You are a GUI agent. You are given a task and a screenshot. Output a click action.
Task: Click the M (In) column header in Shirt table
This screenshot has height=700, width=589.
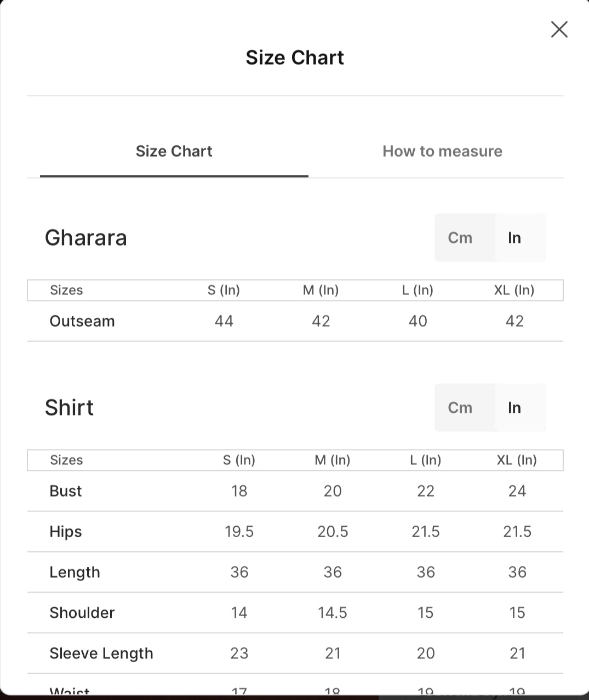pos(333,460)
